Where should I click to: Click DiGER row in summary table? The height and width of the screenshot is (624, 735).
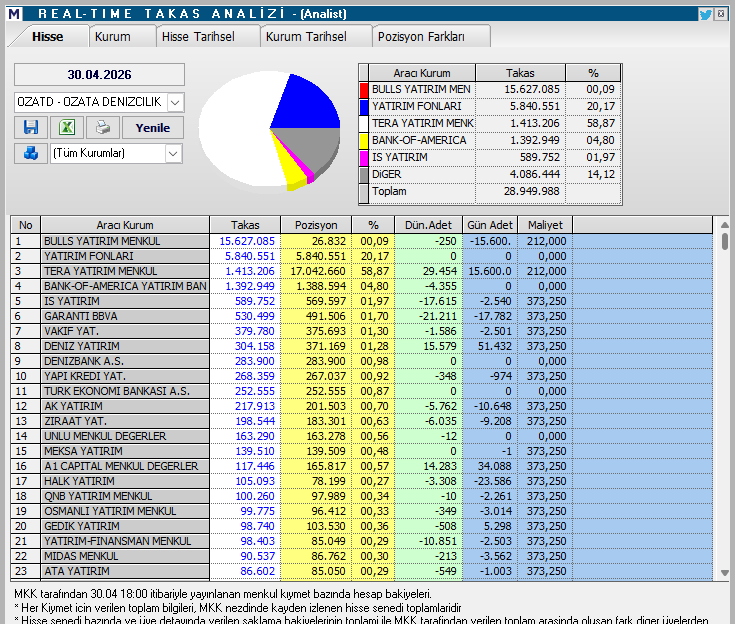pyautogui.click(x=490, y=174)
